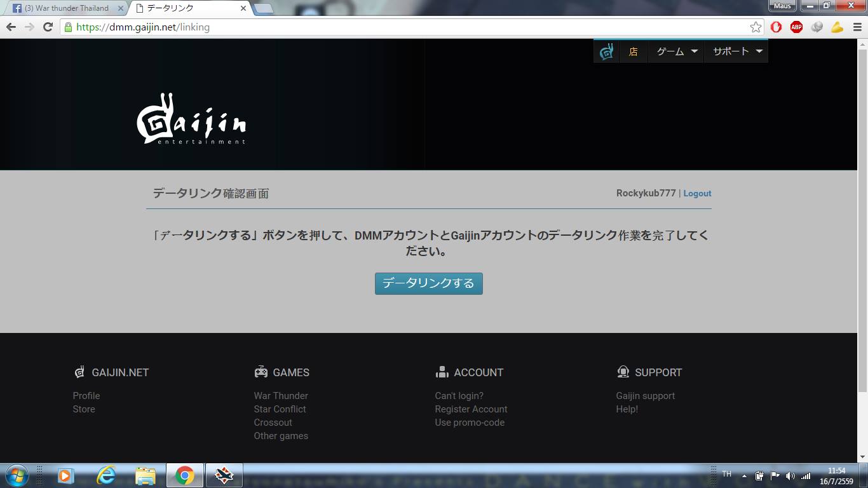Go back with the browser back arrow

pyautogui.click(x=11, y=27)
